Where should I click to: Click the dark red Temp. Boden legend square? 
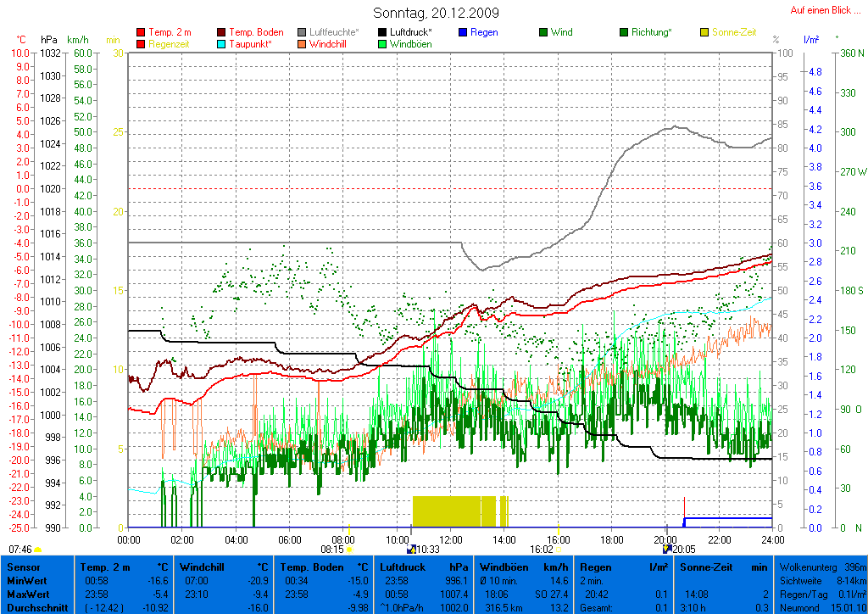click(x=222, y=33)
